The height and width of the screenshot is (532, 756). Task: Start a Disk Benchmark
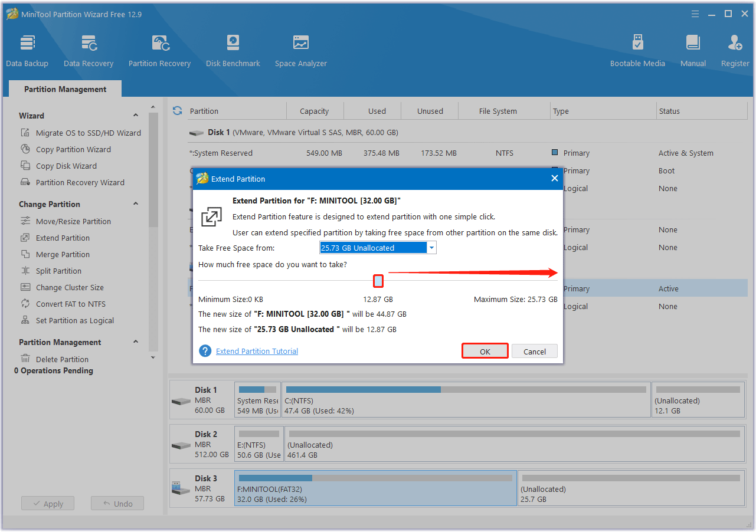click(233, 50)
